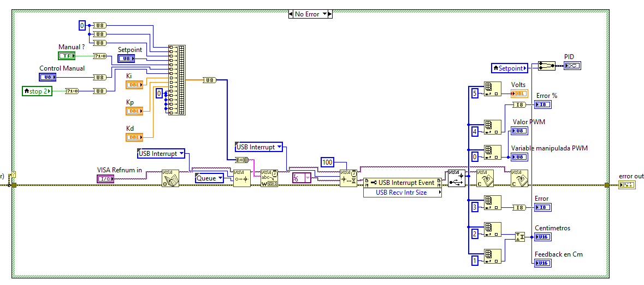Select the Setpoint local variable near PID

(x=509, y=68)
